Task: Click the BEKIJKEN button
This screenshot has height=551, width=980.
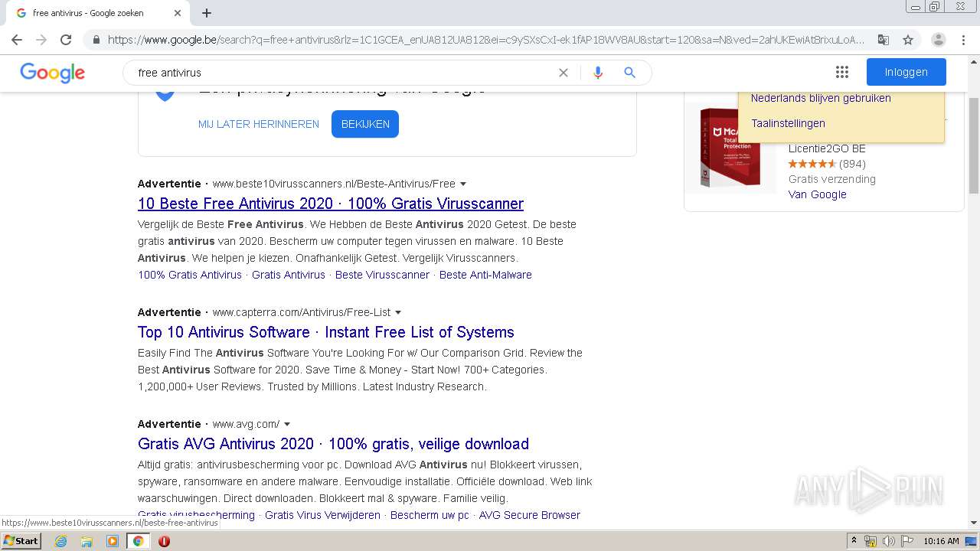Action: (365, 124)
